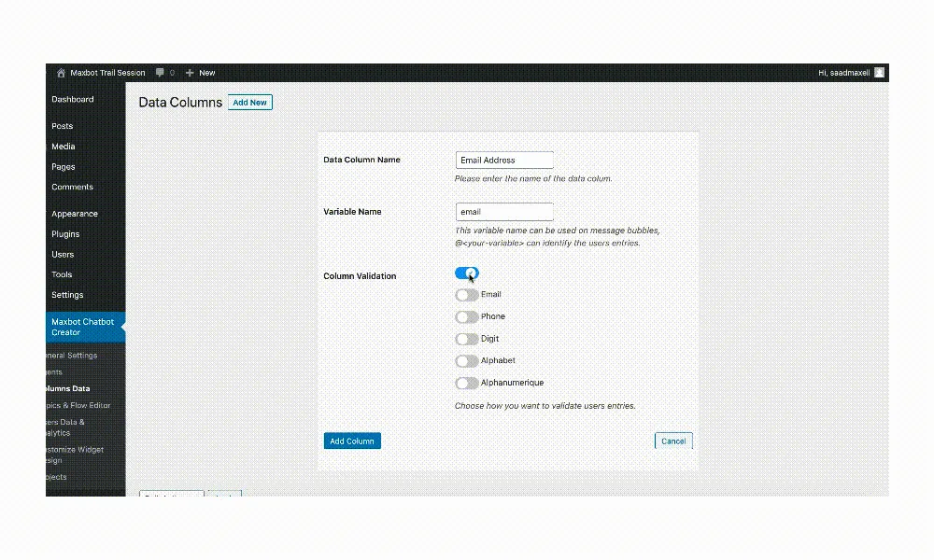The width and height of the screenshot is (934, 560).
Task: Enable the Phone validation toggle
Action: (x=466, y=317)
